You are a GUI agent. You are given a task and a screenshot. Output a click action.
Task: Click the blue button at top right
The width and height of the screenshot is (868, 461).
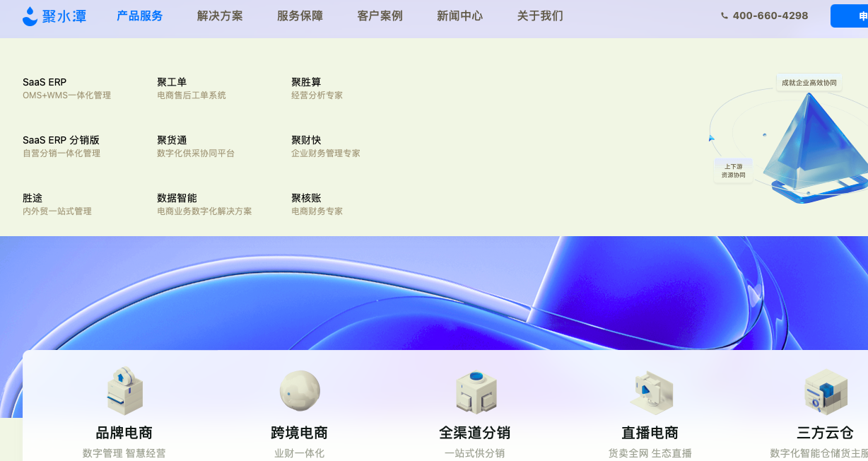point(850,16)
